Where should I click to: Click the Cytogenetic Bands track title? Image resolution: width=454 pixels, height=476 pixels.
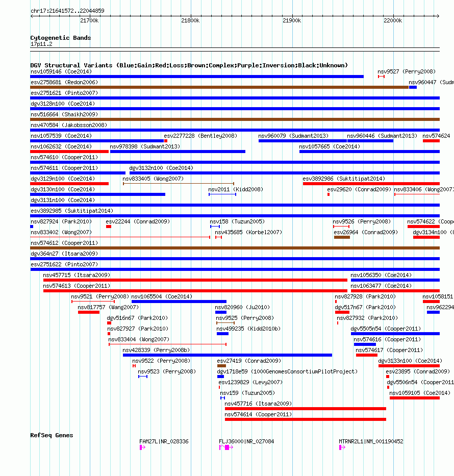[x=61, y=38]
